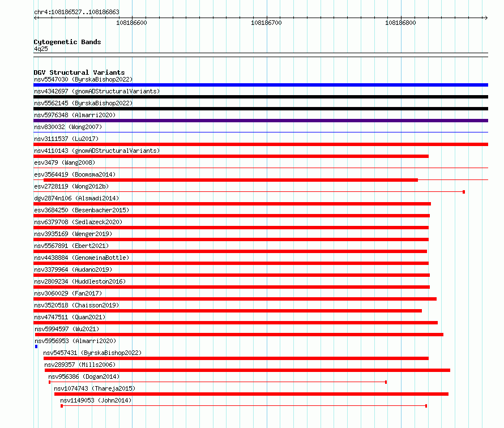Open the nsv1074743 (Thareja2015) label
The width and height of the screenshot is (504, 428).
point(95,388)
